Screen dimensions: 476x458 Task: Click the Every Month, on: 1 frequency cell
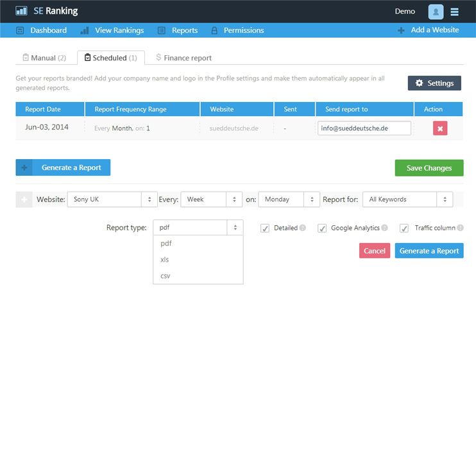tap(122, 128)
